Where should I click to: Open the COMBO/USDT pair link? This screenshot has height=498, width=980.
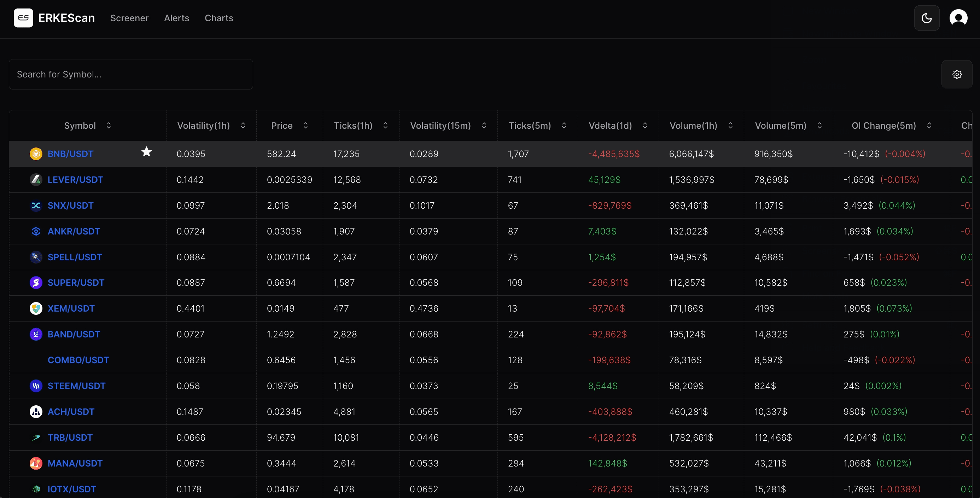[x=78, y=360]
